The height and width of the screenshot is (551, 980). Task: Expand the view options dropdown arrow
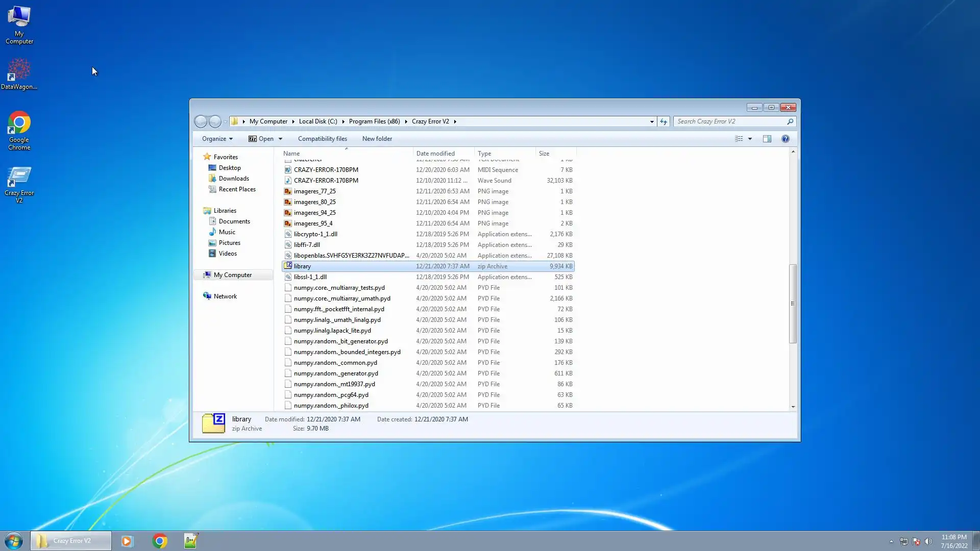[750, 139]
